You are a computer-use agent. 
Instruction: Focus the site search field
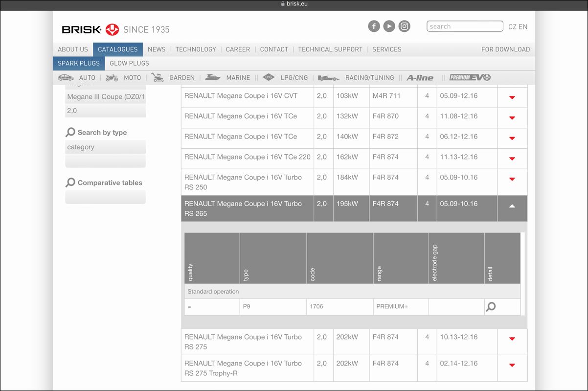tap(465, 26)
